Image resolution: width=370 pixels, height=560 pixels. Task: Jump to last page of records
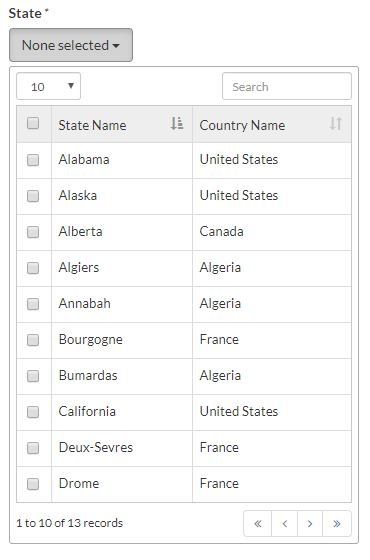[336, 524]
